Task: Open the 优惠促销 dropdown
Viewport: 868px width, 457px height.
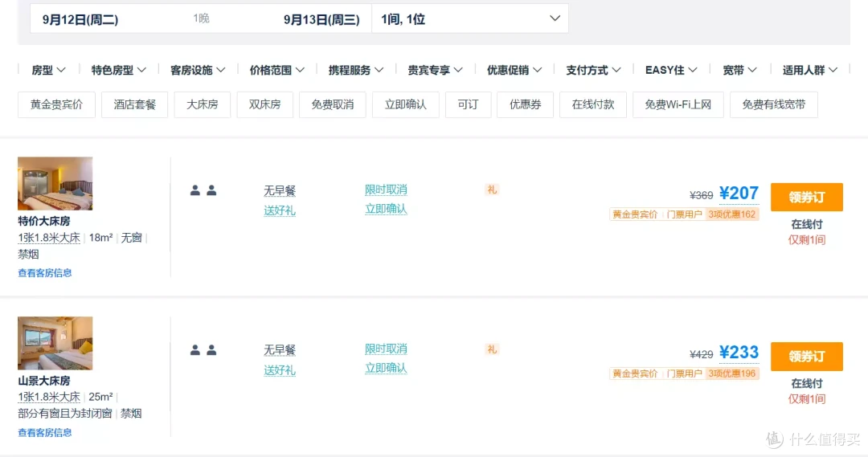Action: [514, 70]
